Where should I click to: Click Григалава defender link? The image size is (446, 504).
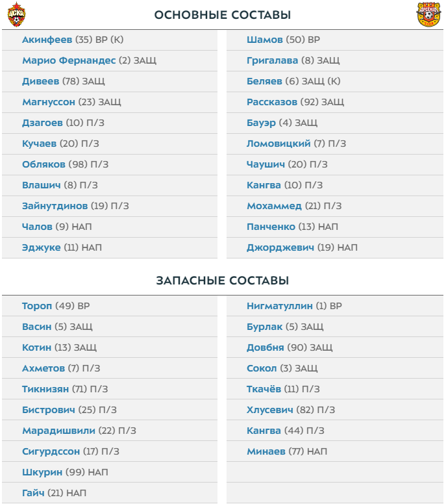point(273,60)
